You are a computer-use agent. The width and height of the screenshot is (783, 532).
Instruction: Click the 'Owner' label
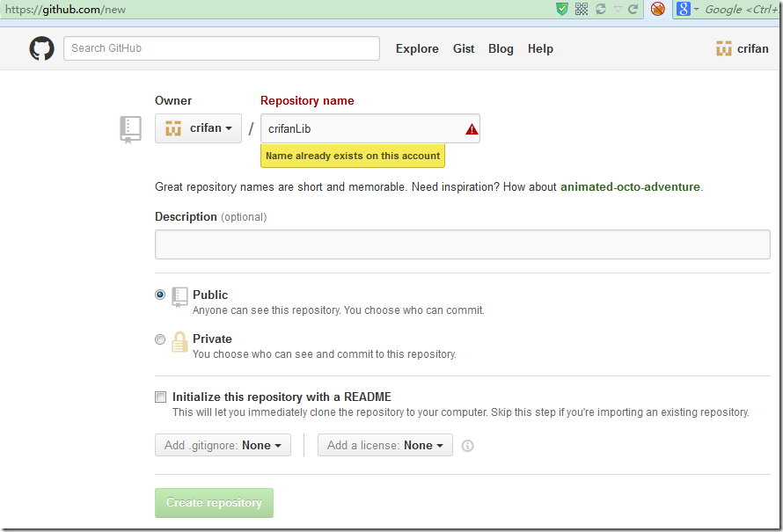(173, 101)
